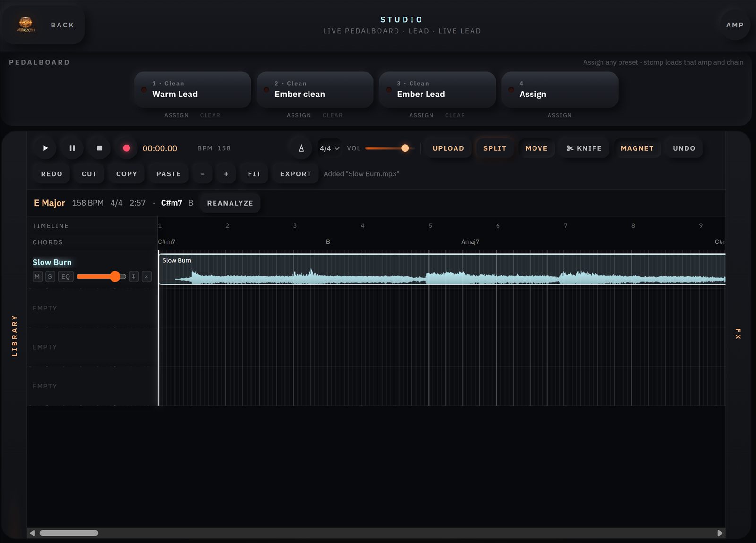Toggle the metronome icon
The height and width of the screenshot is (543, 756).
[301, 148]
